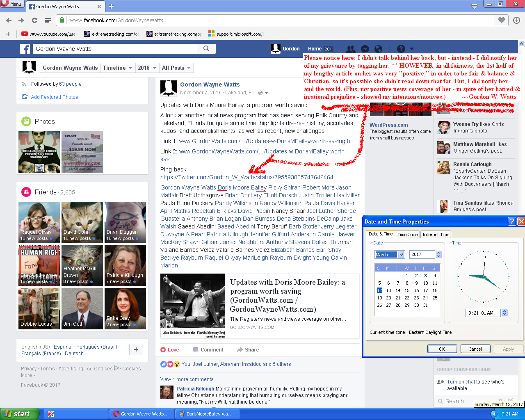Open the 2016 year filter dropdown

[147, 68]
